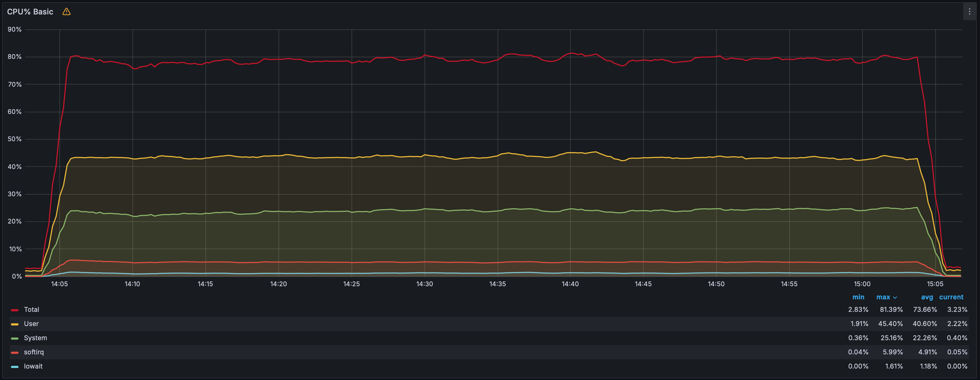Click the 14:20 time axis label

(279, 284)
